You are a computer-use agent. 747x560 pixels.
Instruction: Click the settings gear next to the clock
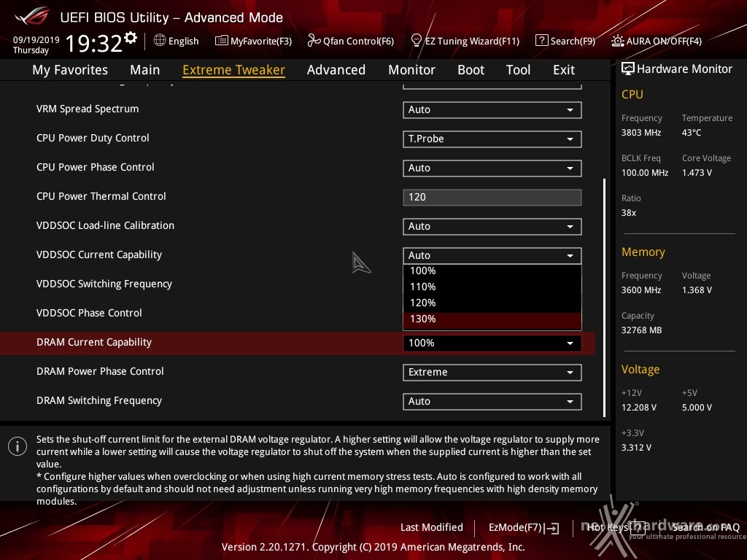pos(131,38)
